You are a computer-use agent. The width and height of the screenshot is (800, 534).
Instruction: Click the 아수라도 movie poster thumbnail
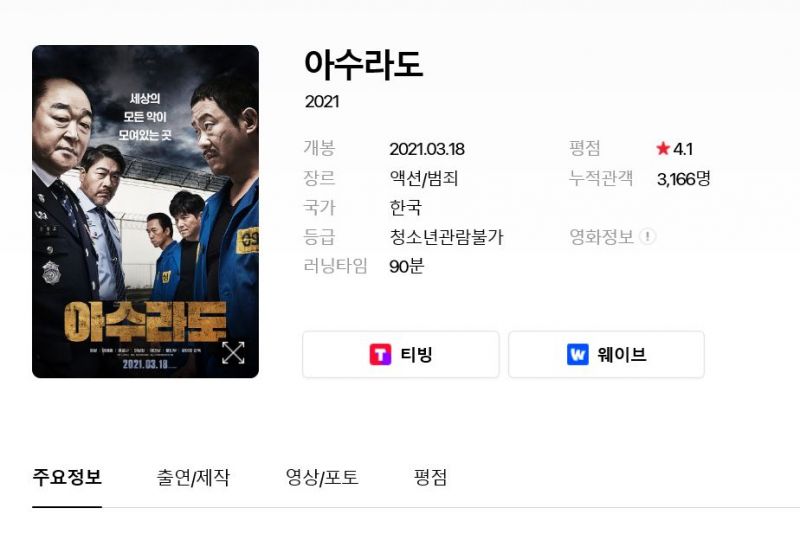(145, 211)
